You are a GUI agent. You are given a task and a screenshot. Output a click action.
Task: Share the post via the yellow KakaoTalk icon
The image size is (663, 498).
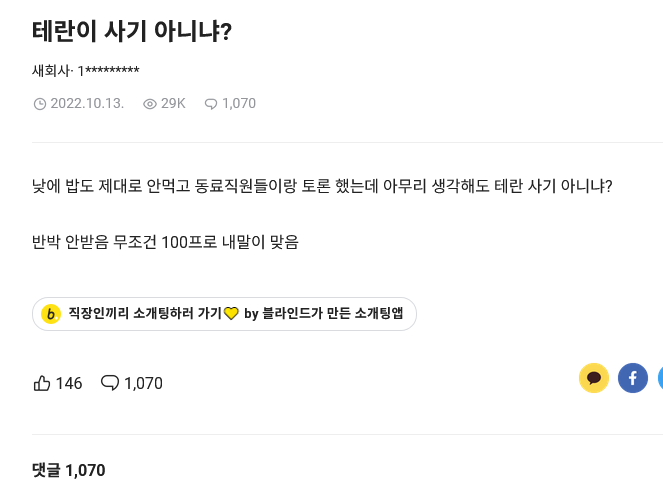594,378
